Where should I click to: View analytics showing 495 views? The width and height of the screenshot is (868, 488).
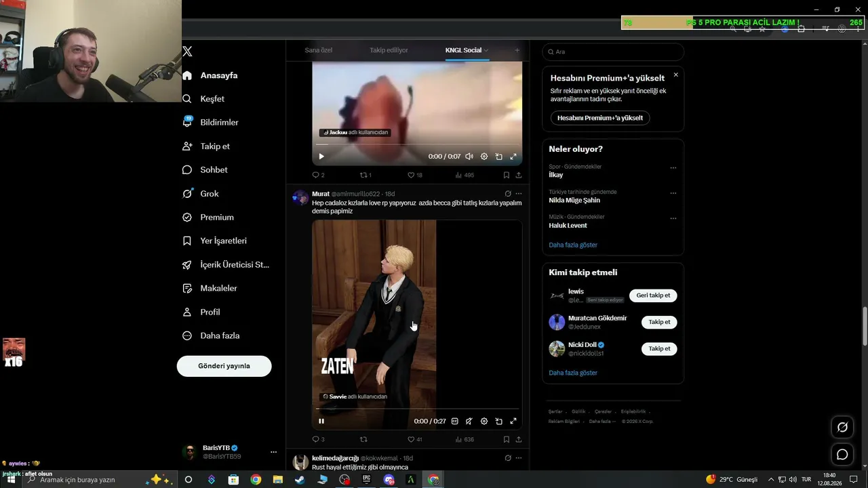pyautogui.click(x=465, y=175)
